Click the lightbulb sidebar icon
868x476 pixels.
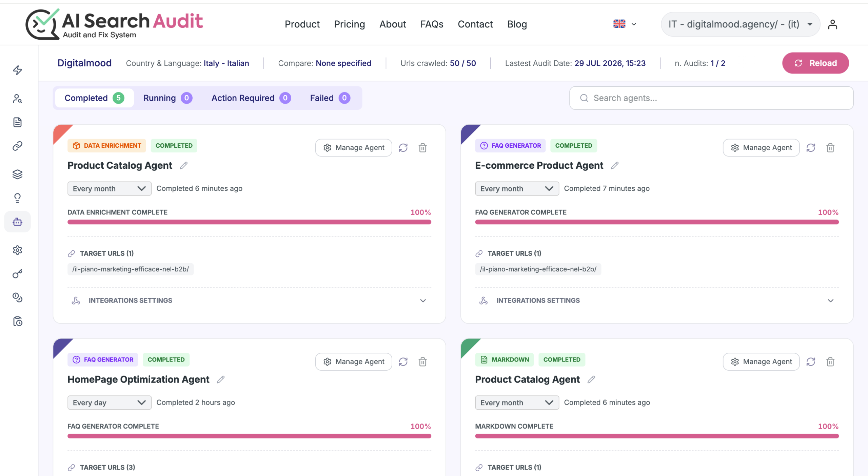click(18, 198)
